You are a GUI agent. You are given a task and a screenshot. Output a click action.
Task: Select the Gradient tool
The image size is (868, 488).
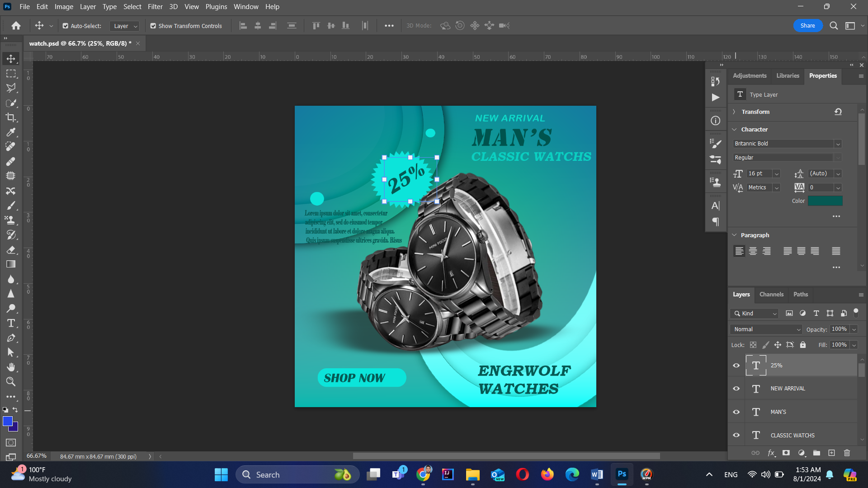(x=11, y=264)
